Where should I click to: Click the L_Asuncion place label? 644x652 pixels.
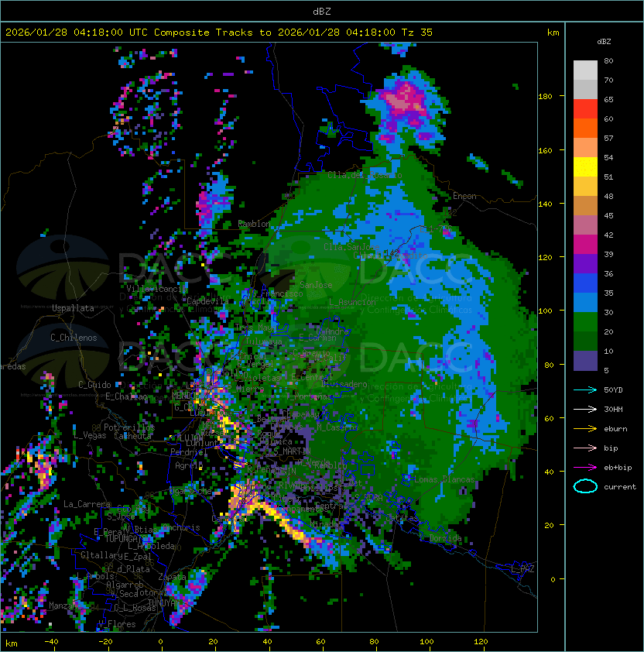[x=352, y=302]
